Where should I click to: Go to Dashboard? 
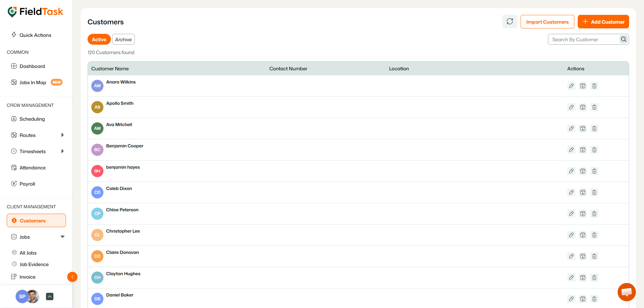point(32,66)
